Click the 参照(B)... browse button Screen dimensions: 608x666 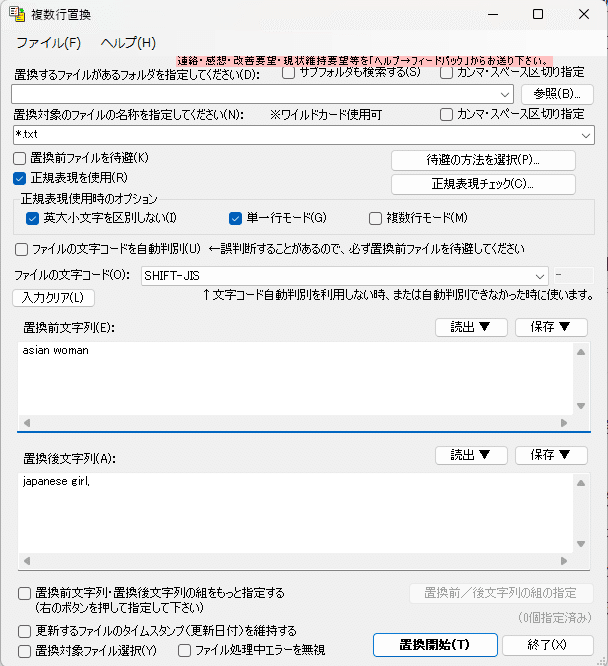[x=557, y=94]
